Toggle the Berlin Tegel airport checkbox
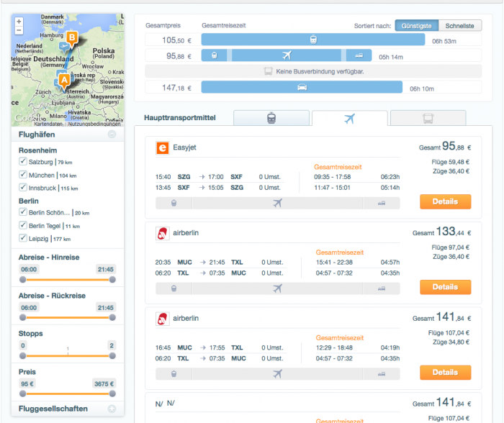Image resolution: width=504 pixels, height=423 pixels. pyautogui.click(x=23, y=225)
